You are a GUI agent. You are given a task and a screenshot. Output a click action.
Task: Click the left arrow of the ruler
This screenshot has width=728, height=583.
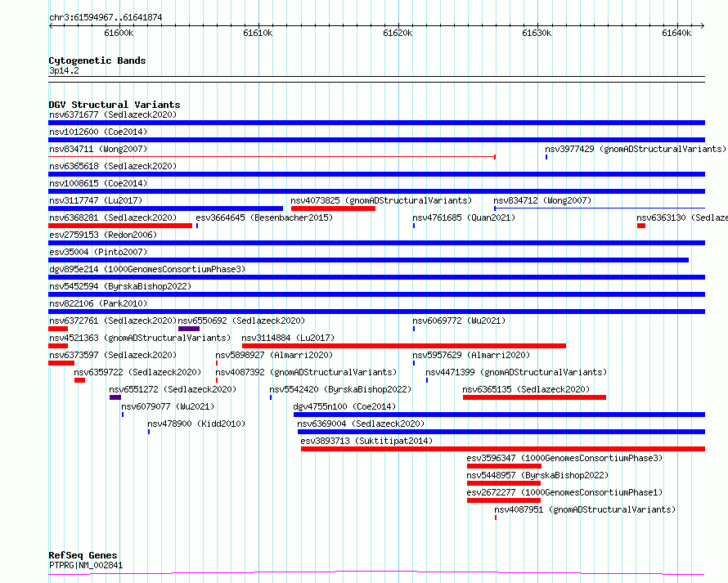click(51, 25)
